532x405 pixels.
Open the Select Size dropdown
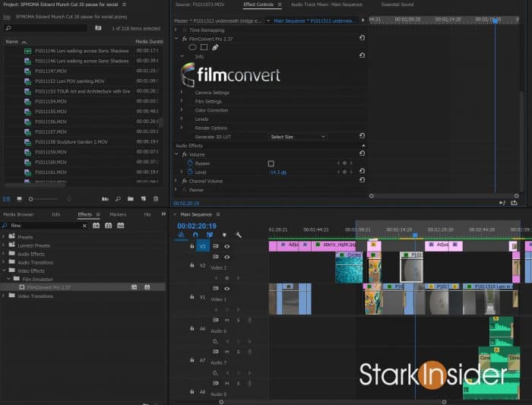[298, 137]
